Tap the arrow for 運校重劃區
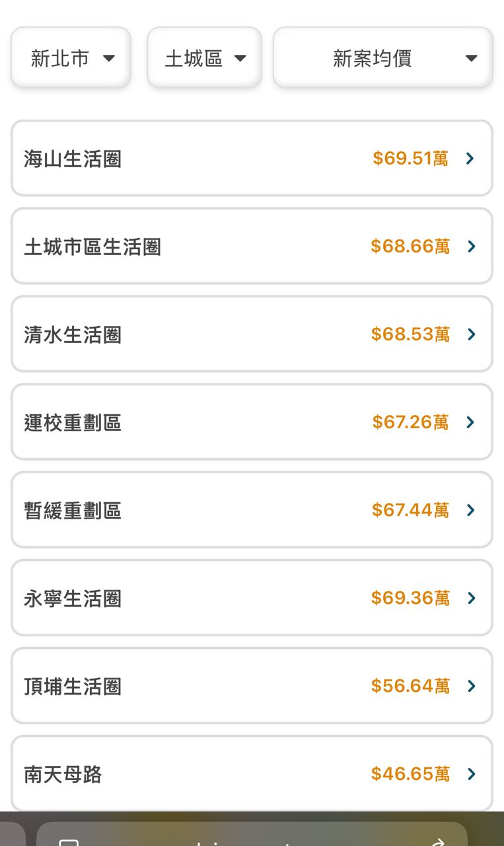Viewport: 504px width, 846px height. 470,422
